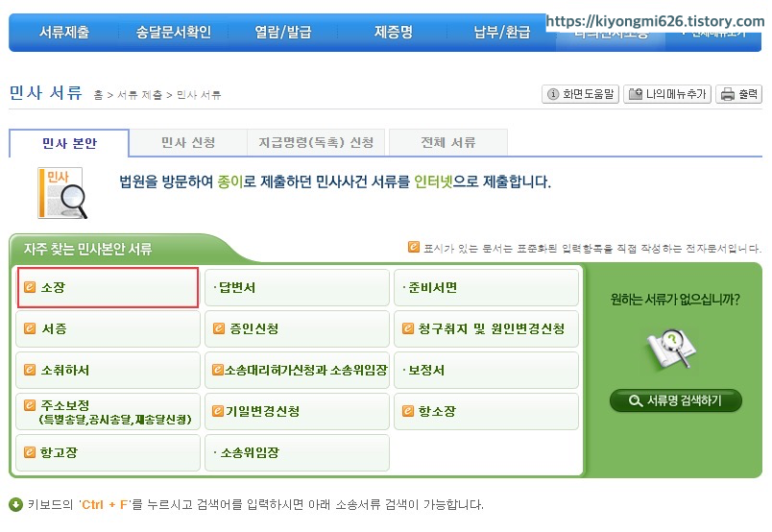Open the 답변서 document

tap(297, 288)
